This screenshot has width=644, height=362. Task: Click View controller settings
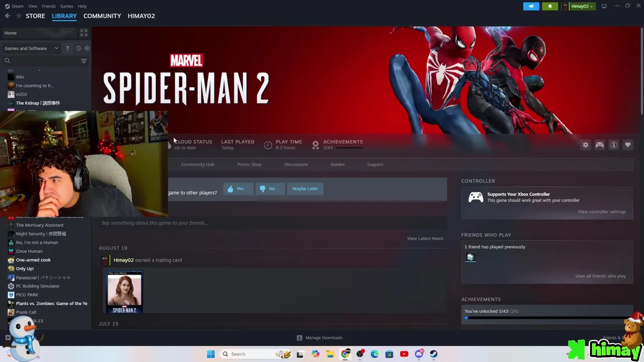(602, 212)
